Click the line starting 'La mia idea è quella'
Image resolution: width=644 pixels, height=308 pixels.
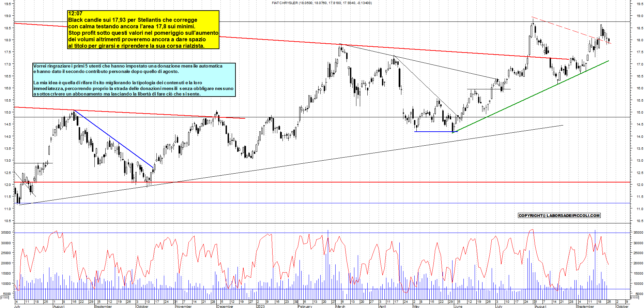pos(118,83)
